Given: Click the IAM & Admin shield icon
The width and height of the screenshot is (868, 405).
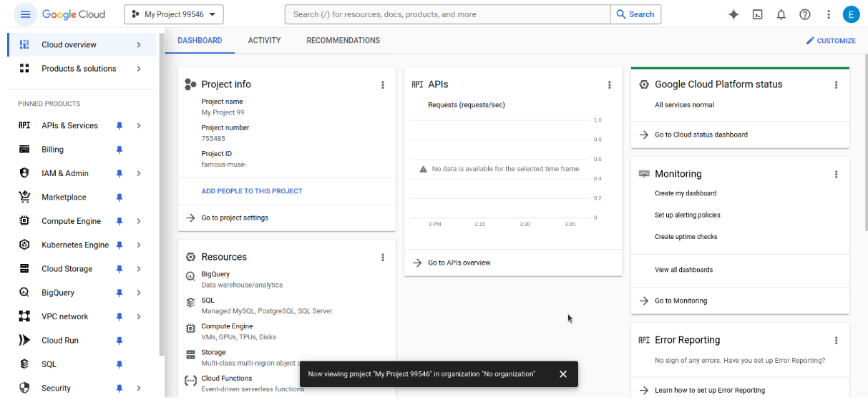Looking at the screenshot, I should pos(24,173).
